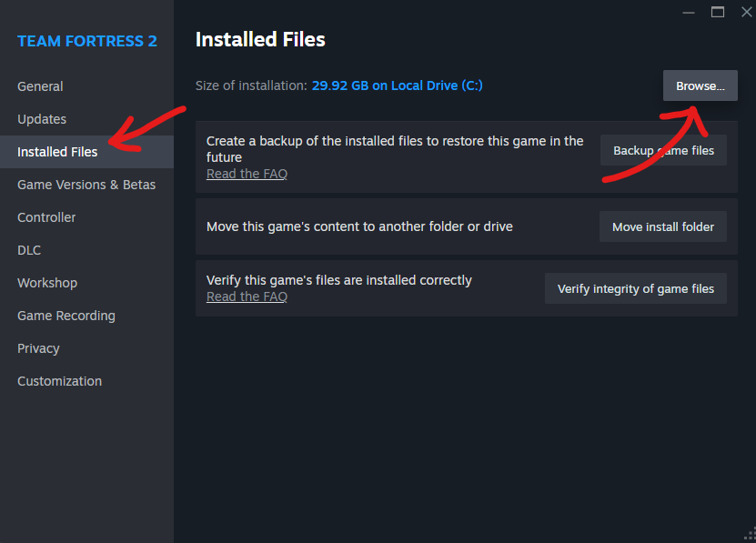This screenshot has height=543, width=756.
Task: Minimize the properties window
Action: pyautogui.click(x=689, y=12)
